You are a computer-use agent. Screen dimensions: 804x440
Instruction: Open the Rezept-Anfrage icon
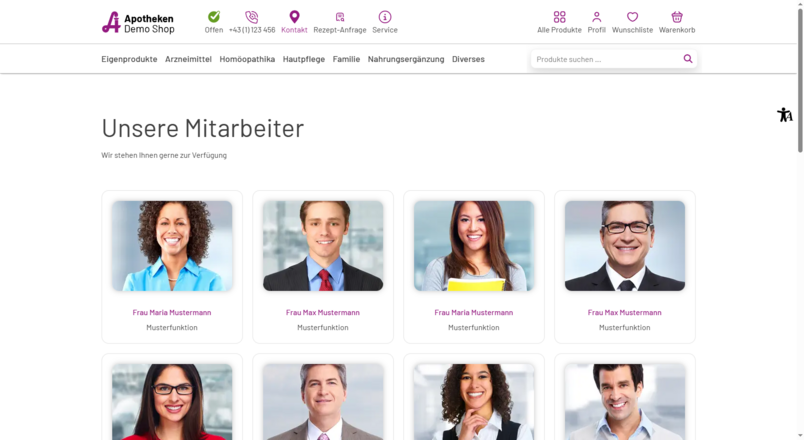pyautogui.click(x=340, y=17)
